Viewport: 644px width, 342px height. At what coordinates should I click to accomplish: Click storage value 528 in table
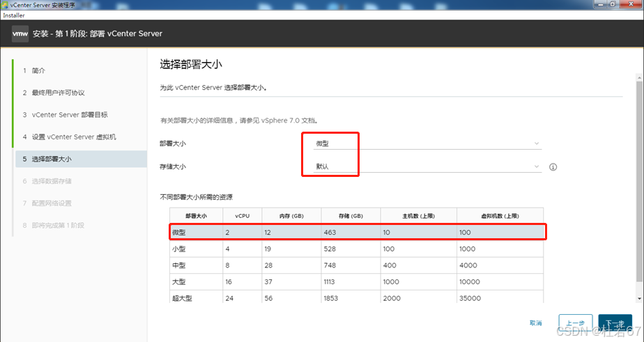pos(351,249)
